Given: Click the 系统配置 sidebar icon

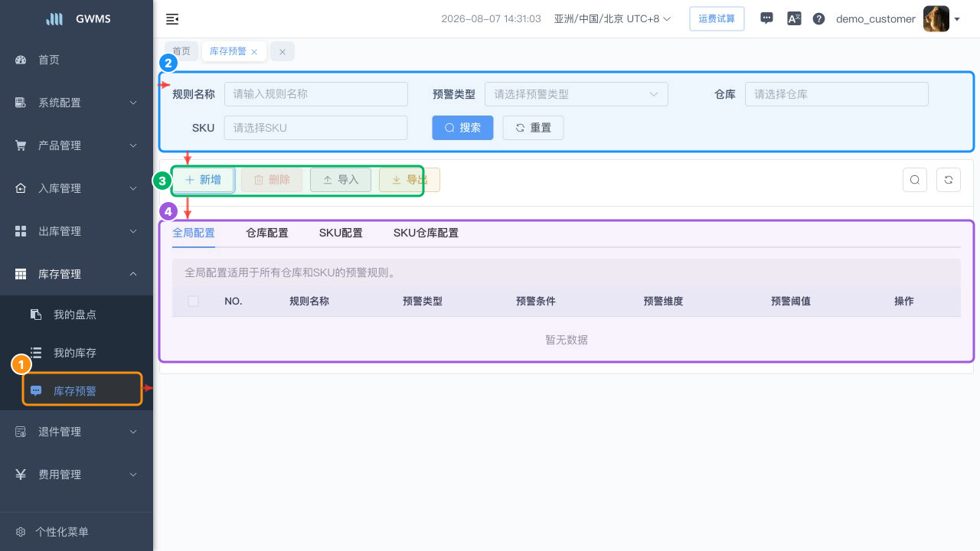Looking at the screenshot, I should (21, 103).
